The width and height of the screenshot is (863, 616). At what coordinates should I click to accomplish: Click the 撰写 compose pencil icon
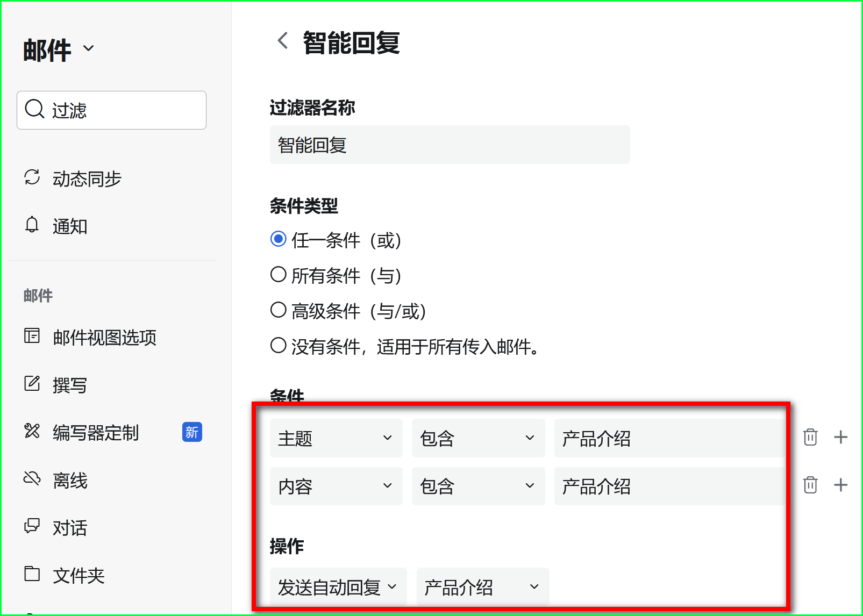[32, 383]
